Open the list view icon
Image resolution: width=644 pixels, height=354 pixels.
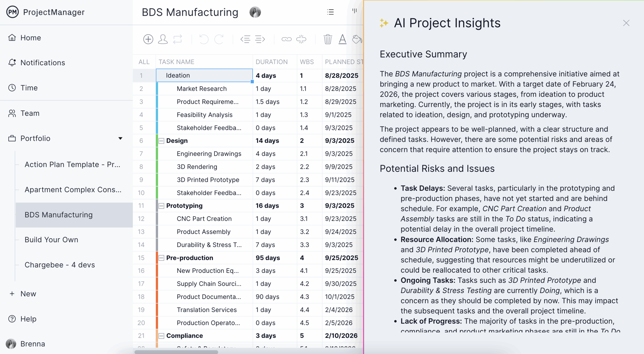330,12
